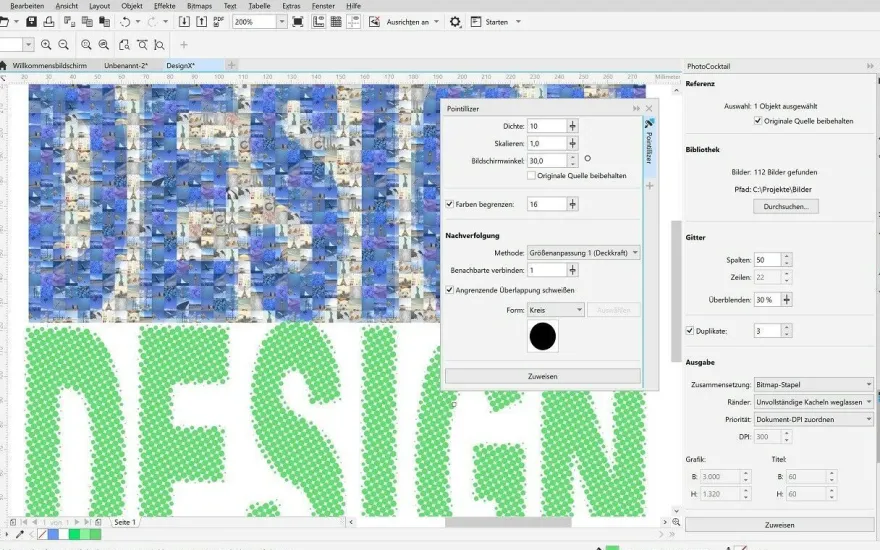Select the eyedropper icon beside the color palette
Viewport: 880px width, 550px height.
click(20, 534)
